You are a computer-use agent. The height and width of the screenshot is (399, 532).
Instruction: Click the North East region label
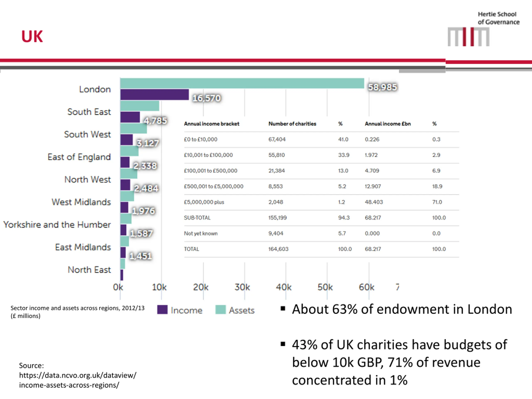pyautogui.click(x=89, y=270)
